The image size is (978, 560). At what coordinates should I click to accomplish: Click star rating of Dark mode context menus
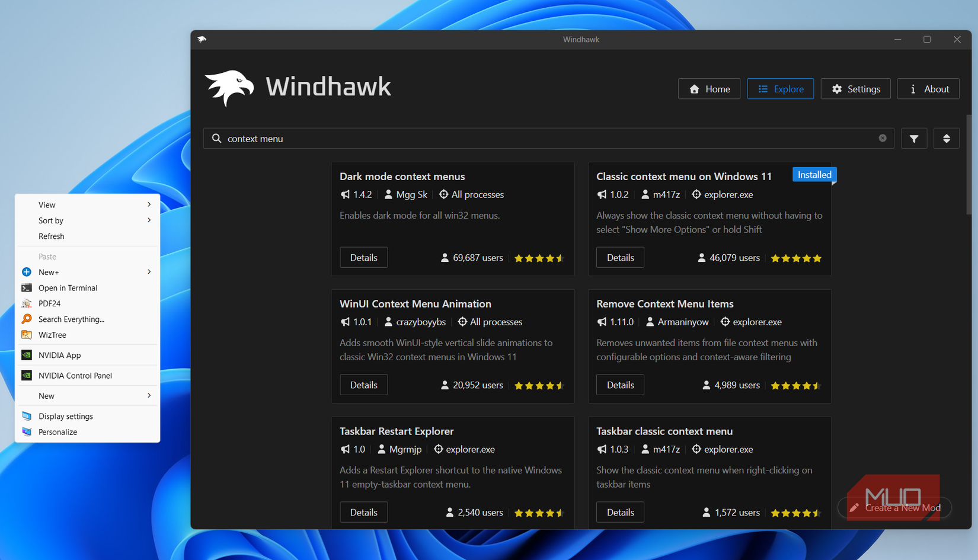click(x=539, y=258)
